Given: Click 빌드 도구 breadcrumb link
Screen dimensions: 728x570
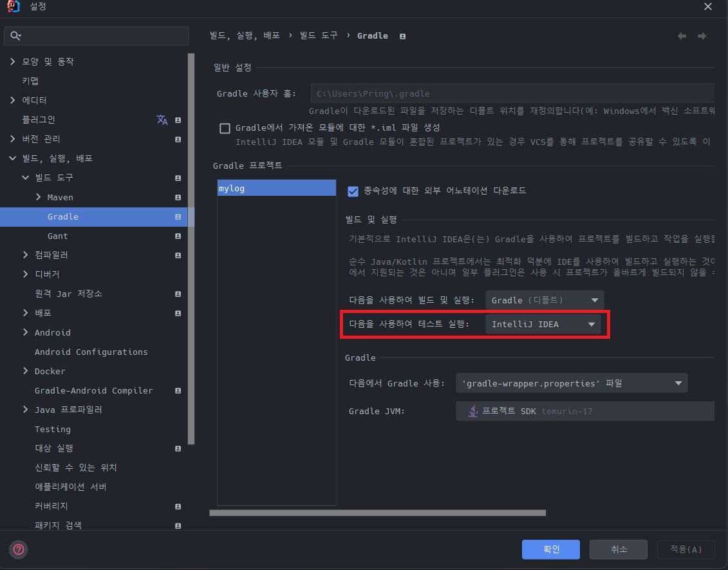Looking at the screenshot, I should pyautogui.click(x=319, y=35).
